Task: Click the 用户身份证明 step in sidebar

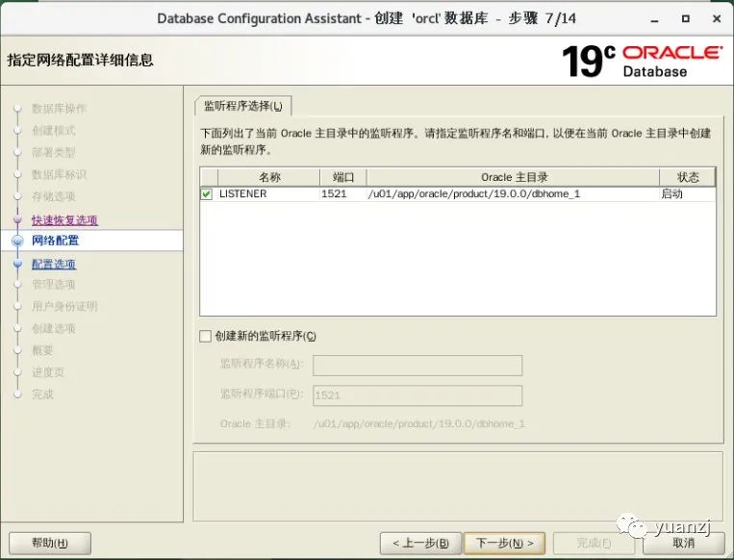Action: 64,307
